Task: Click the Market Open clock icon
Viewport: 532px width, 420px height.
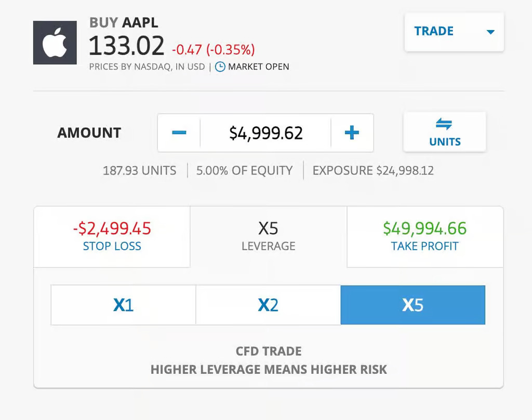Action: [x=220, y=67]
